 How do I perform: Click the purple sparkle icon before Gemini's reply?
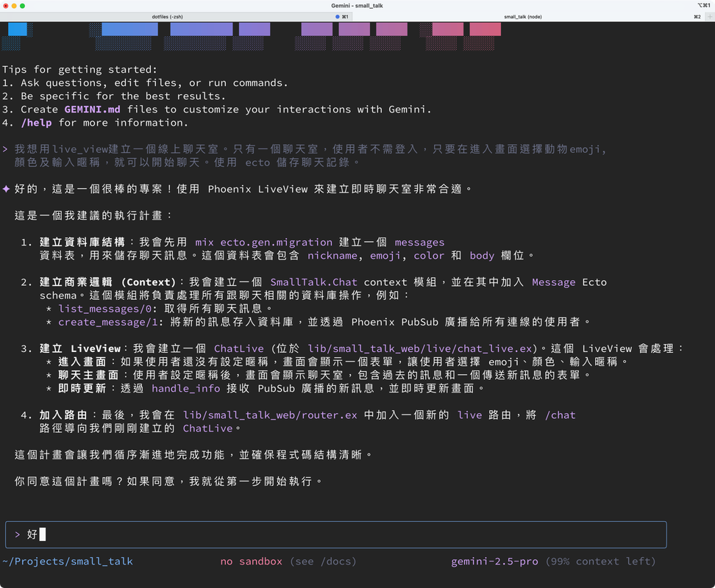(6, 189)
